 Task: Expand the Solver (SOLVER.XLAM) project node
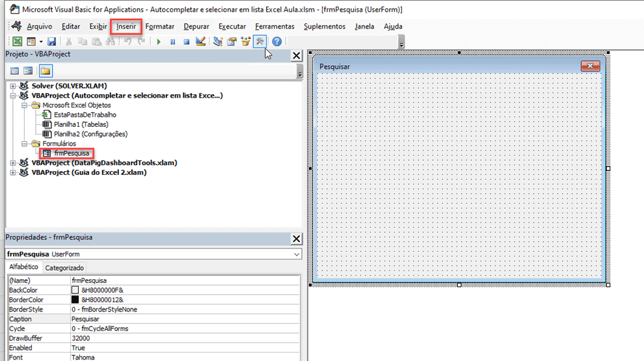(x=13, y=86)
